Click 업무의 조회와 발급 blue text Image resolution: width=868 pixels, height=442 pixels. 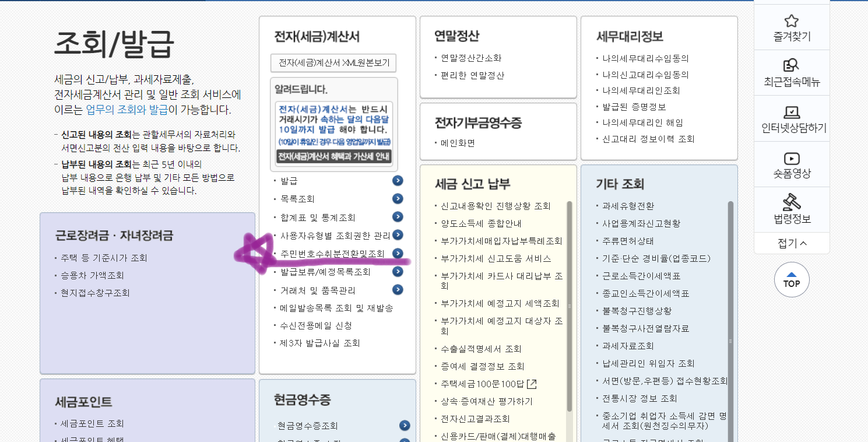[x=126, y=110]
